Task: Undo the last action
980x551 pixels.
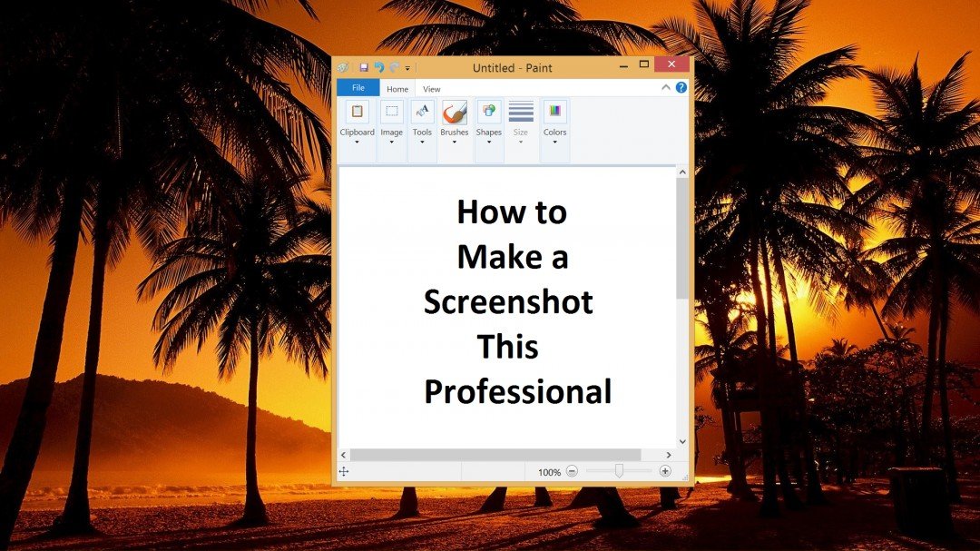Action: point(378,68)
